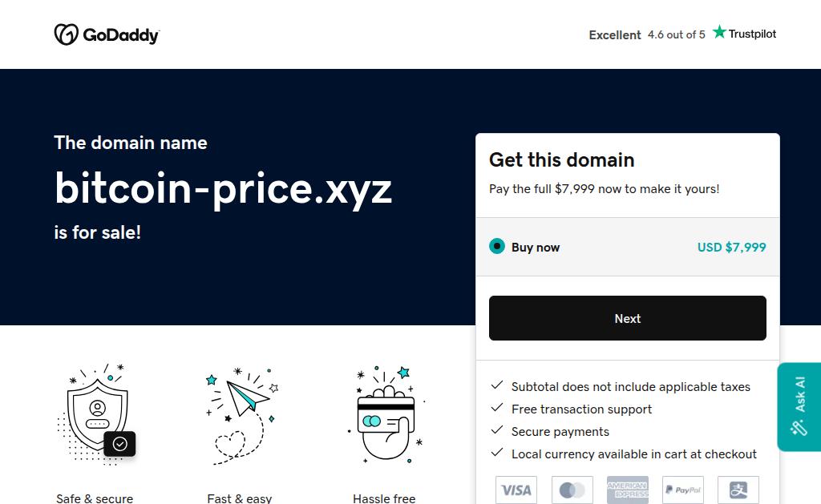Viewport: 821px width, 504px height.
Task: Click the Free transaction support checkmark item
Action: click(x=571, y=409)
